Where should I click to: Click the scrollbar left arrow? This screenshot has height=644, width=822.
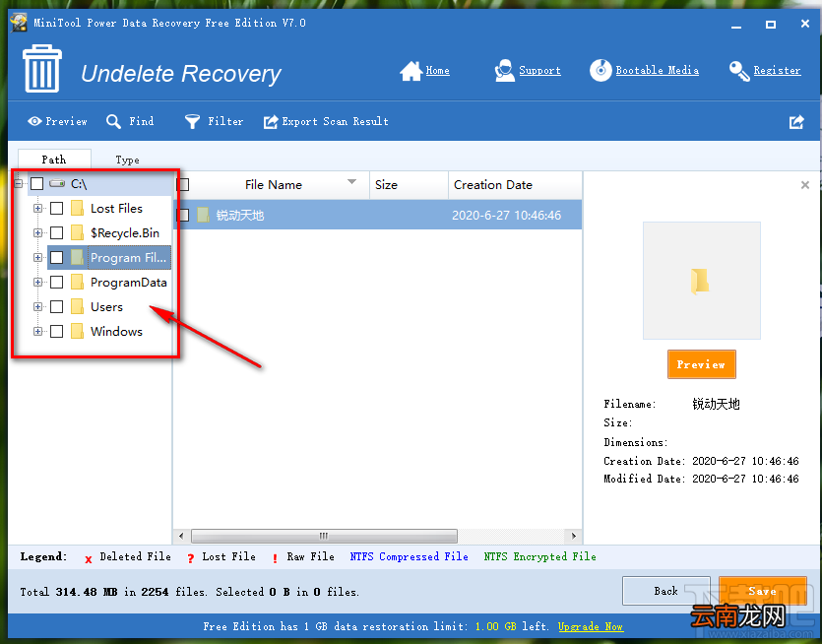[181, 536]
